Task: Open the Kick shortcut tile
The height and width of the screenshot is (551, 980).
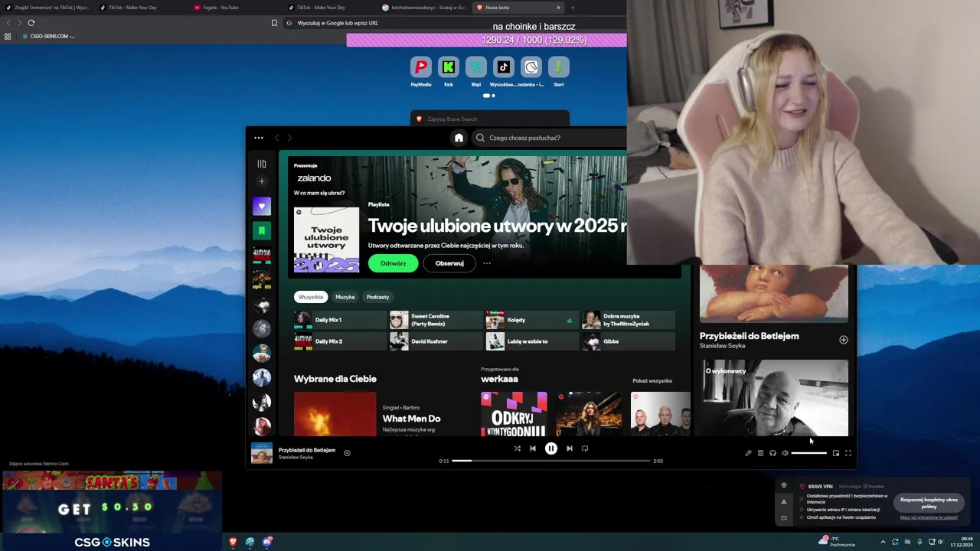Action: (x=449, y=72)
